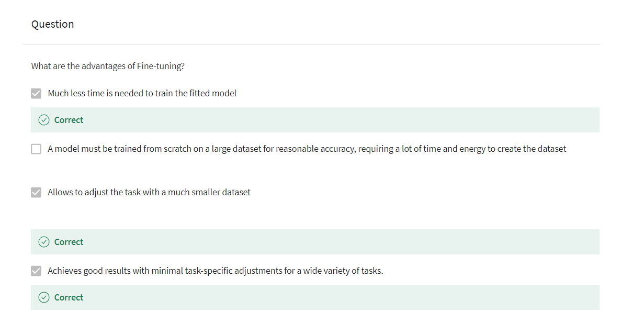The height and width of the screenshot is (323, 644).
Task: Click the 'Question' heading
Action: pos(52,24)
